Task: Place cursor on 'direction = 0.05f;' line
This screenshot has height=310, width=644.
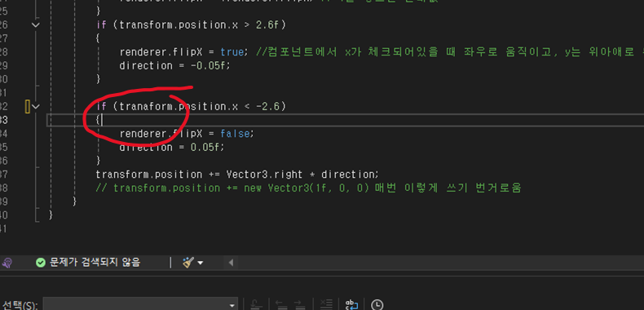Action: 173,147
